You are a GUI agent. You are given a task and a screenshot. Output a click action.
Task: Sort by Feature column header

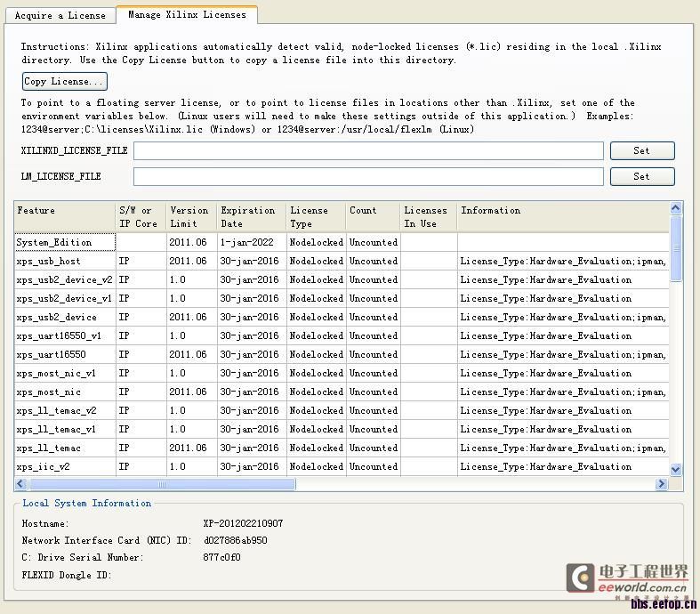65,217
